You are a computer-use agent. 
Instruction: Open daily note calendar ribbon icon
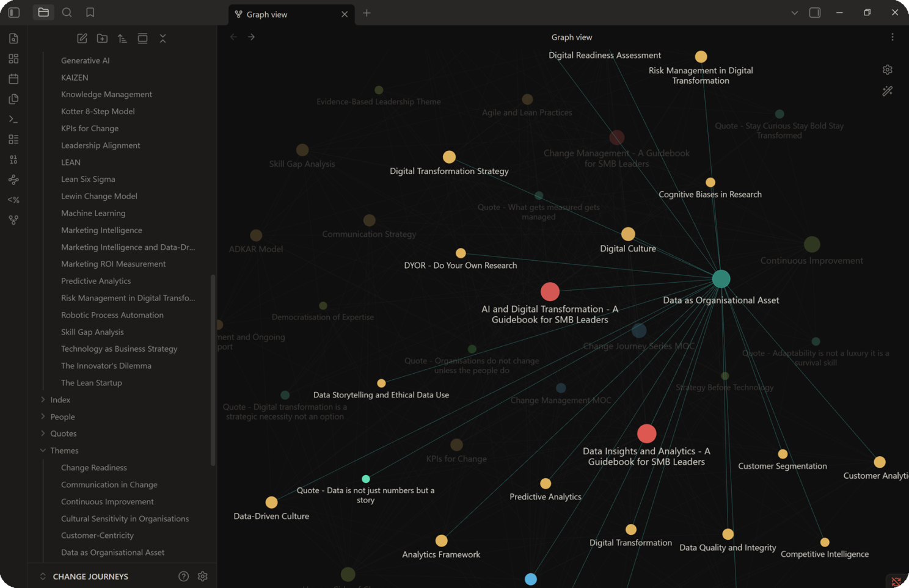click(x=13, y=79)
